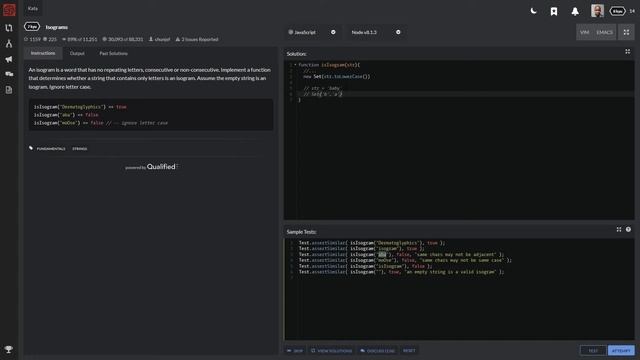The width and height of the screenshot is (640, 360).
Task: Select the STRINGS tag
Action: [80, 149]
